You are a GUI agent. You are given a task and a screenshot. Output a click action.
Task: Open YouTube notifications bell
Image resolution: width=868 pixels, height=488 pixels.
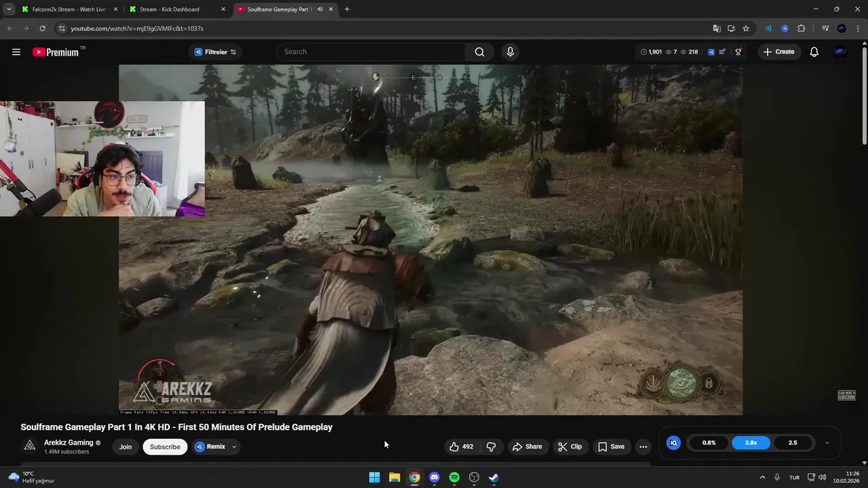pyautogui.click(x=814, y=52)
